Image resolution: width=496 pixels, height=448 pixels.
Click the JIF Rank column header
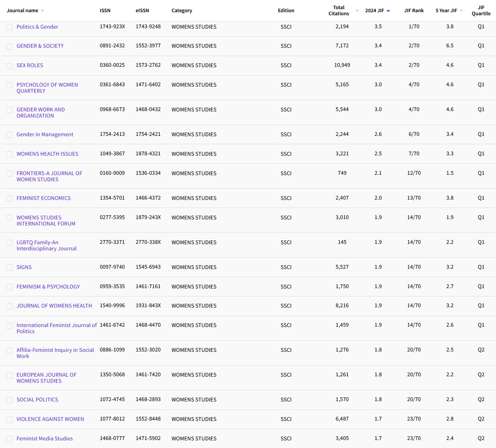(x=414, y=11)
